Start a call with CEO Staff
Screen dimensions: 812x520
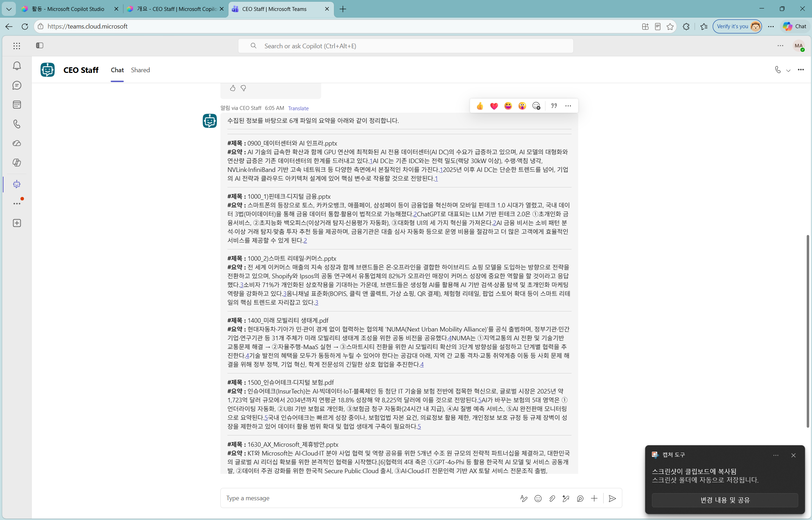[x=777, y=70]
